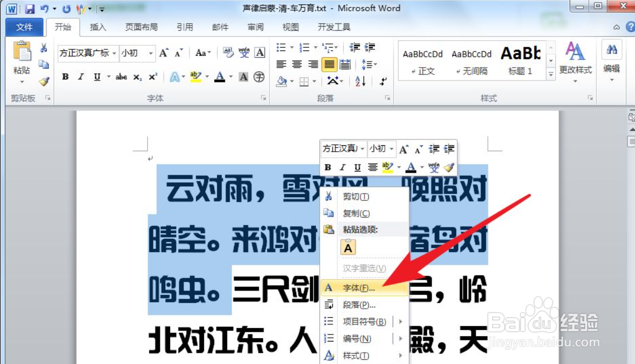Select the Find icon in the Editing group
Viewport: 635px width, 364px height.
pyautogui.click(x=612, y=48)
